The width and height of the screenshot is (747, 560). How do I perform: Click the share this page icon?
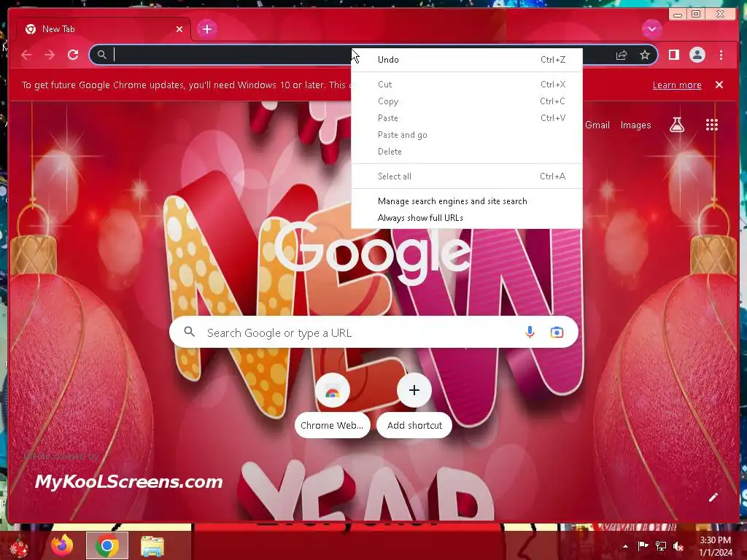click(x=622, y=55)
